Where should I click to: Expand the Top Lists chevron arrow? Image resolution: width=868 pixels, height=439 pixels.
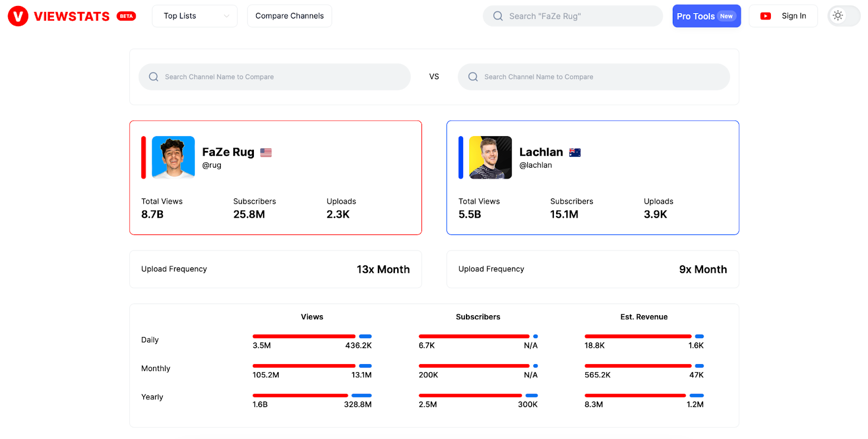point(226,16)
